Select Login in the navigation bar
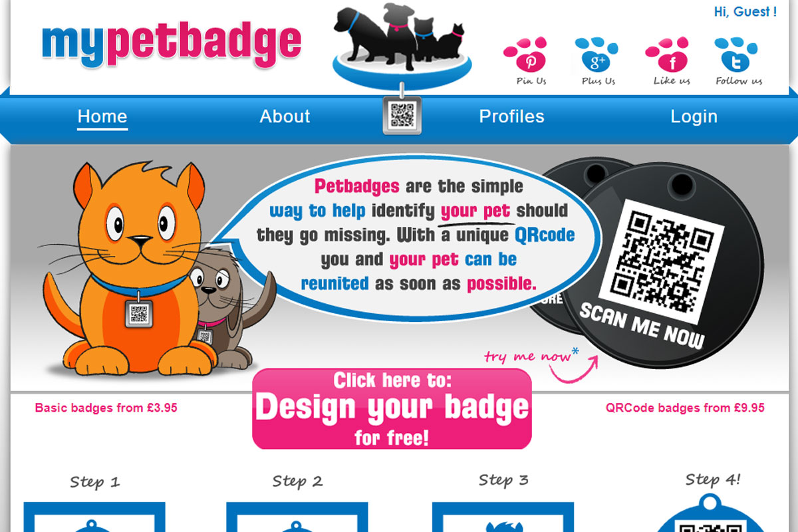 (x=694, y=116)
